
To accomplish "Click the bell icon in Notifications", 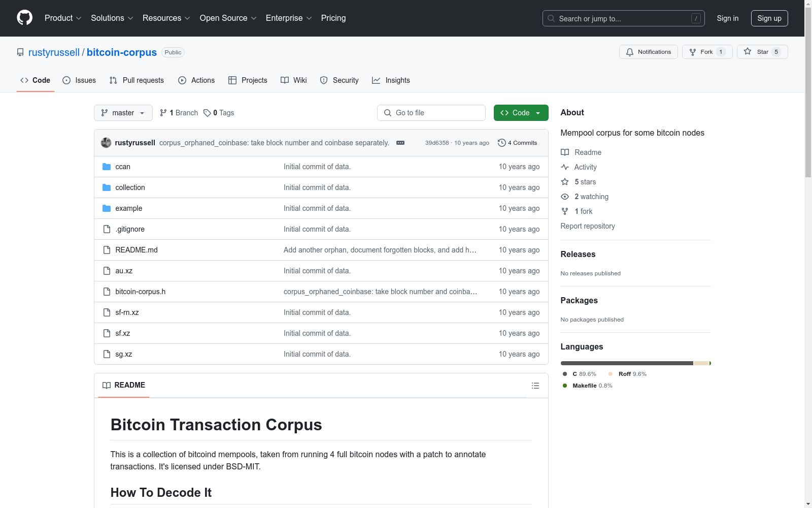I will point(630,52).
